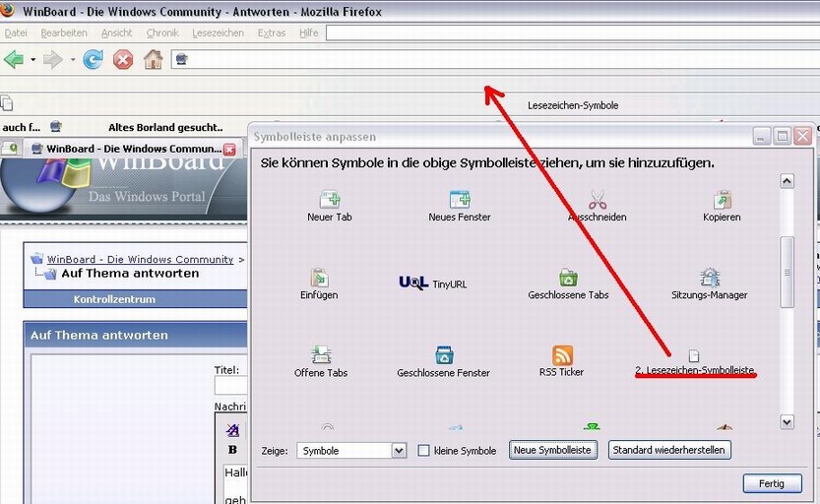Open the Back button history dropdown arrow
This screenshot has width=820, height=504.
32,60
